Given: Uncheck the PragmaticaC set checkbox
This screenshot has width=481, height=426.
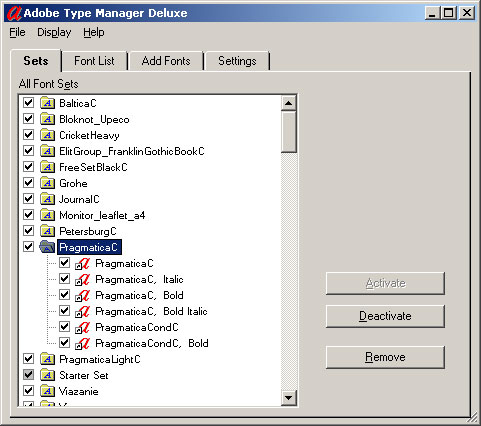Looking at the screenshot, I should click(29, 247).
